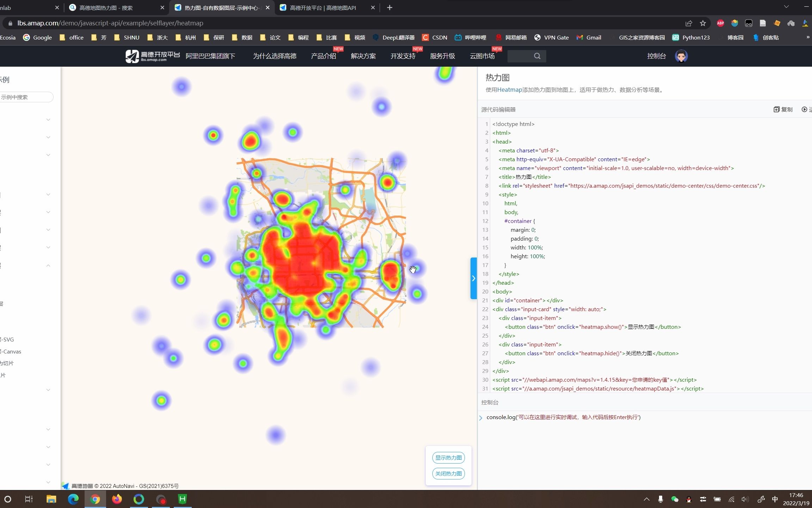Open the user avatar profile menu
The width and height of the screenshot is (812, 508).
(681, 56)
